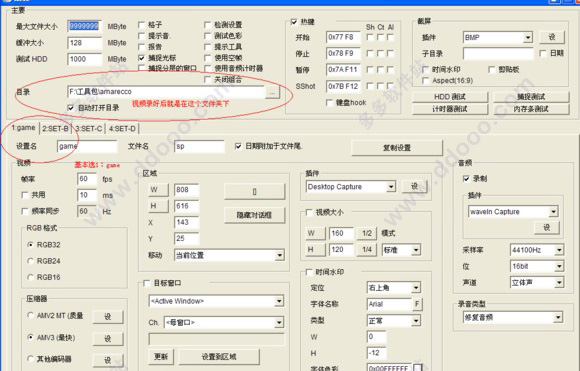Choose 其他编码器 radio button

tap(31, 359)
